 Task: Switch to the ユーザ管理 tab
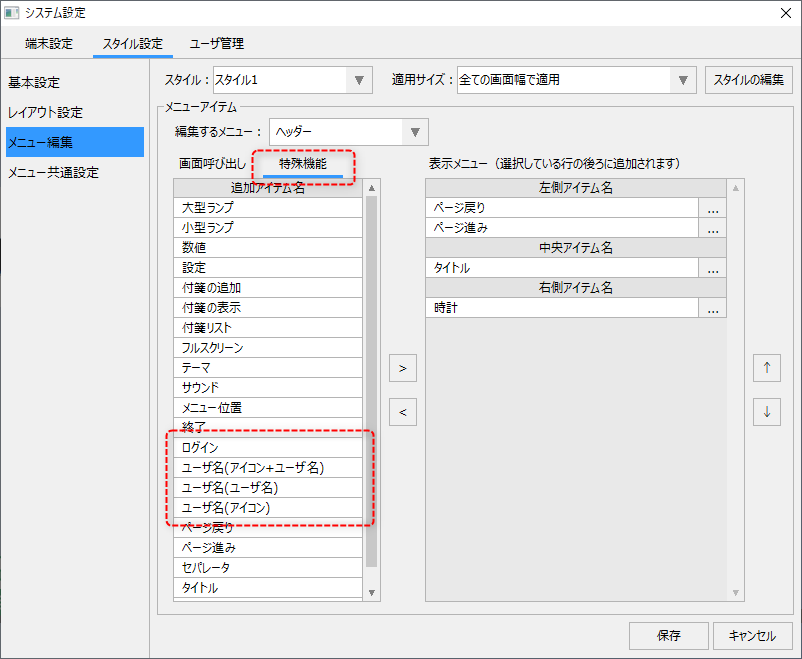(x=217, y=44)
